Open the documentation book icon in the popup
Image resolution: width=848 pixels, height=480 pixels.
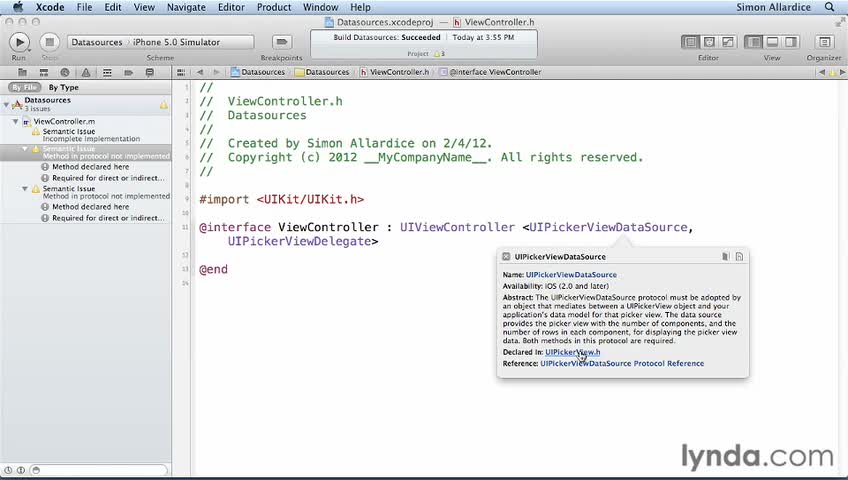point(725,257)
